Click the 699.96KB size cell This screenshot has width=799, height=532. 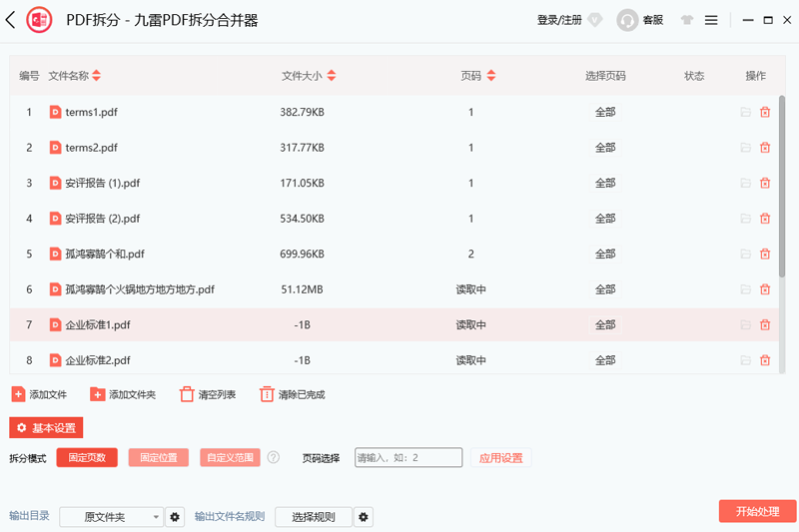[303, 254]
